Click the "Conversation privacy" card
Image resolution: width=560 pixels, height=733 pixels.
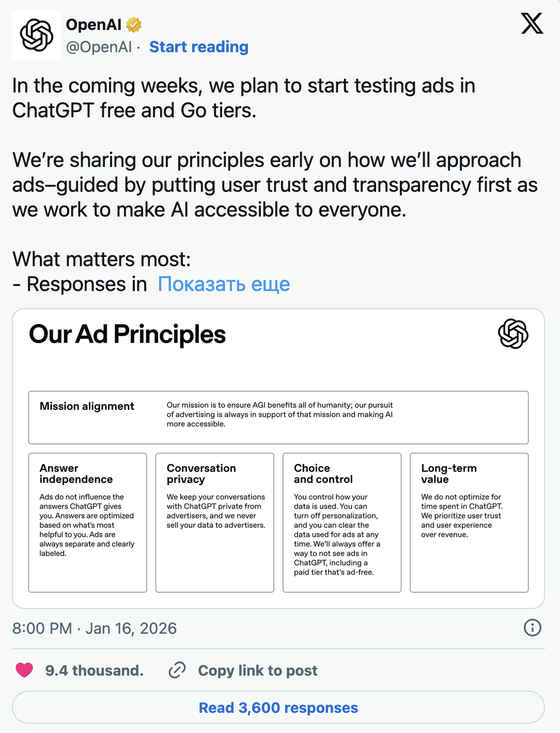pyautogui.click(x=214, y=522)
